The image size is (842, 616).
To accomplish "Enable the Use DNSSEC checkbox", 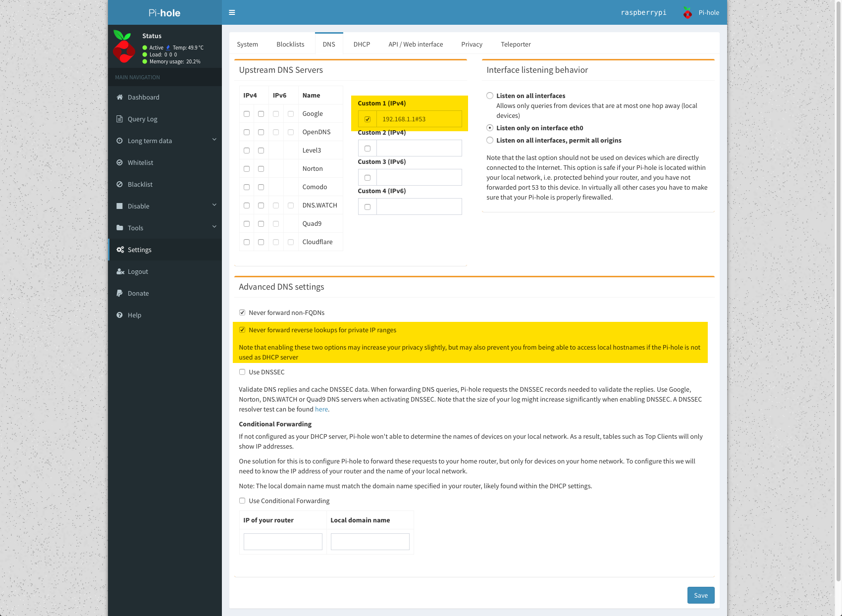I will 242,372.
